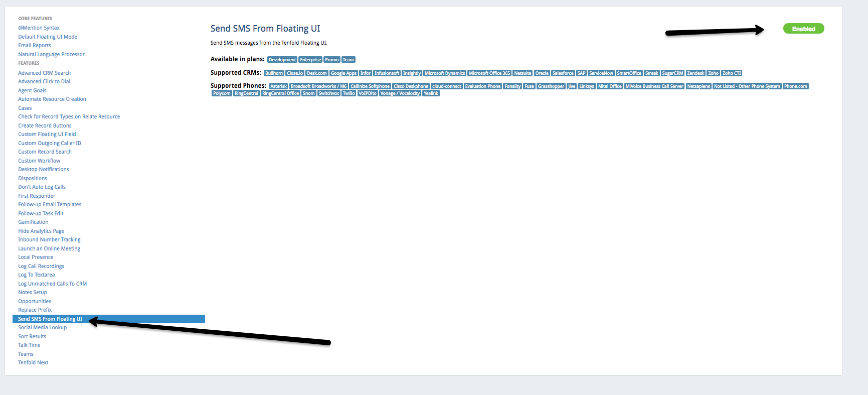Click the Asterisk phone tag

click(279, 86)
